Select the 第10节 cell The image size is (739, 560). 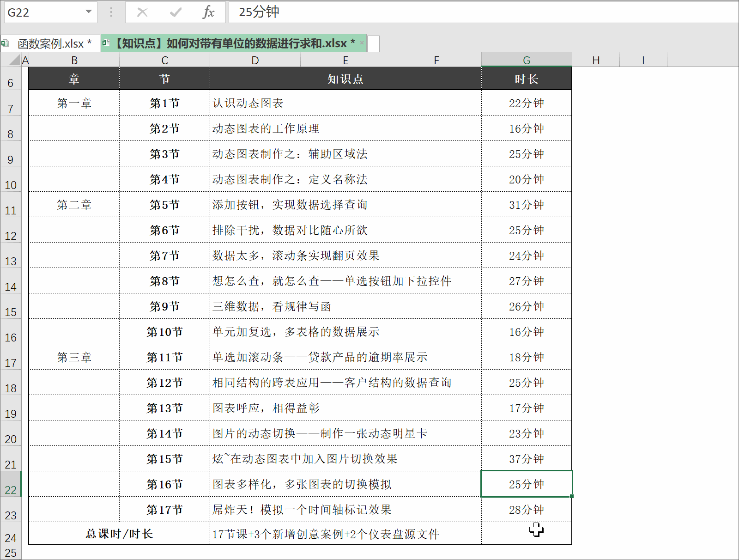(164, 332)
